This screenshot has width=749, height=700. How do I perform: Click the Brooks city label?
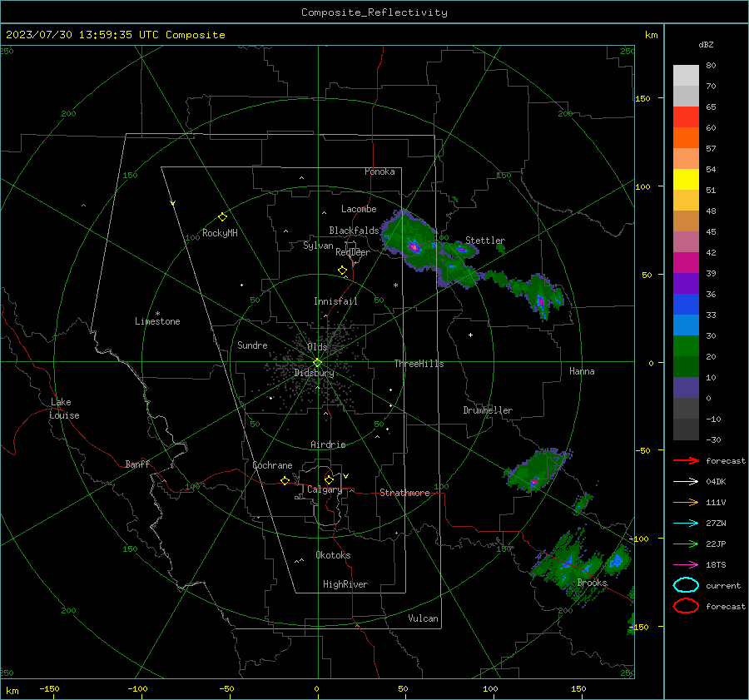592,583
